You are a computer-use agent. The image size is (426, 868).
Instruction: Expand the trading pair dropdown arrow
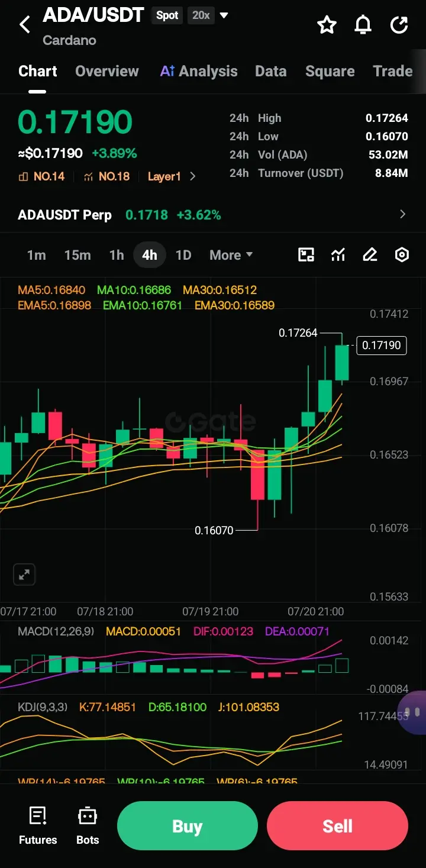(224, 15)
